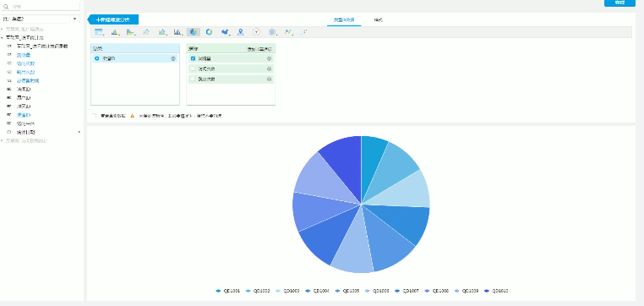The width and height of the screenshot is (644, 306).
Task: Select the table chart type icon
Action: (x=99, y=32)
